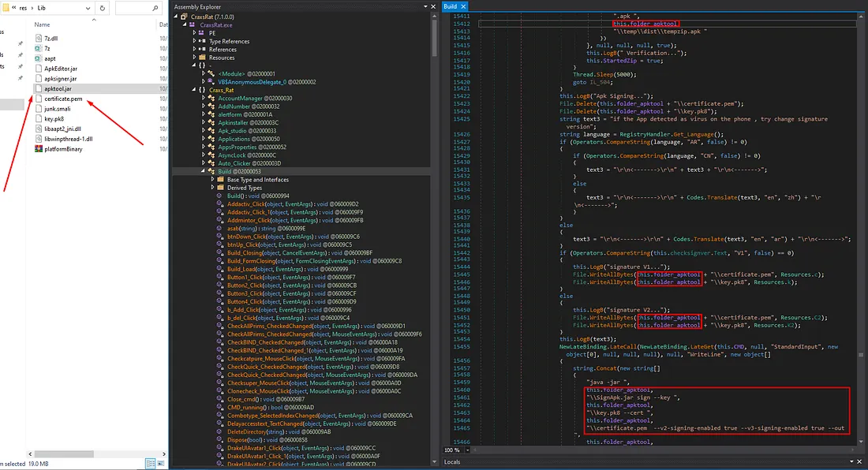Image resolution: width=868 pixels, height=470 pixels.
Task: Select the apktool.jar file icon
Action: (x=39, y=90)
